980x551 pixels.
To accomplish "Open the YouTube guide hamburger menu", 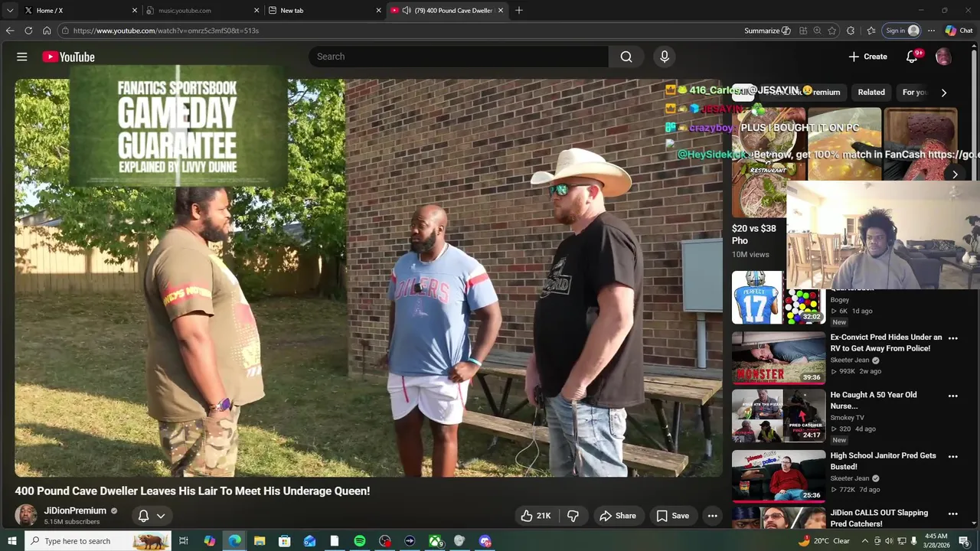I will (x=22, y=57).
